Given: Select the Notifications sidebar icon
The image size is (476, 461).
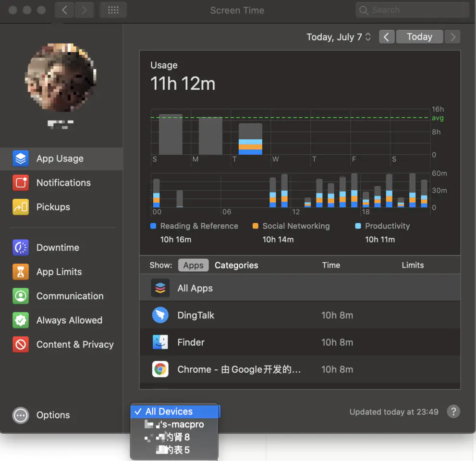Looking at the screenshot, I should [21, 182].
